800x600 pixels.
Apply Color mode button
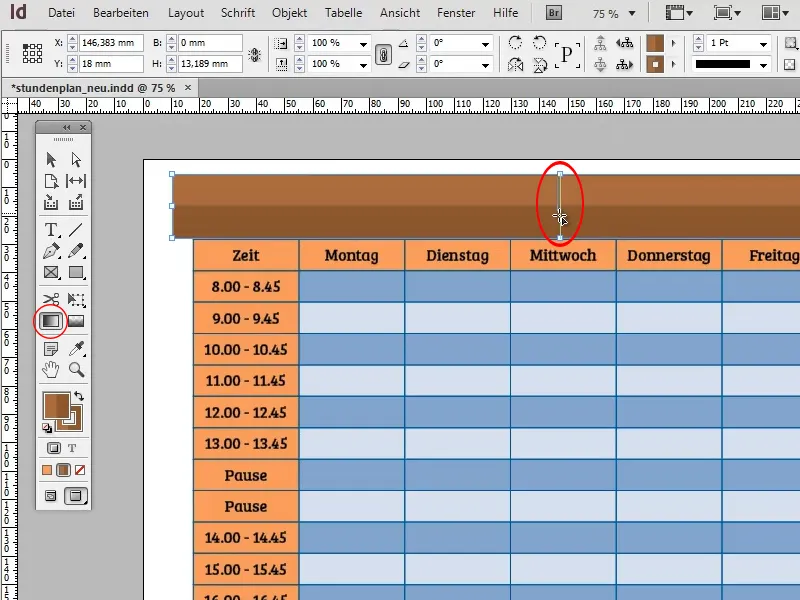[47, 470]
